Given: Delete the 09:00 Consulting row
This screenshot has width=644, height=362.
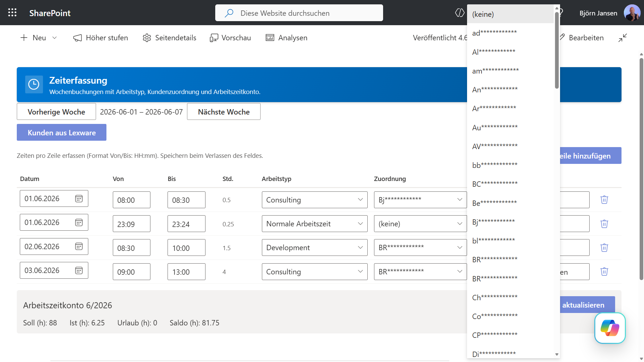Looking at the screenshot, I should point(604,272).
